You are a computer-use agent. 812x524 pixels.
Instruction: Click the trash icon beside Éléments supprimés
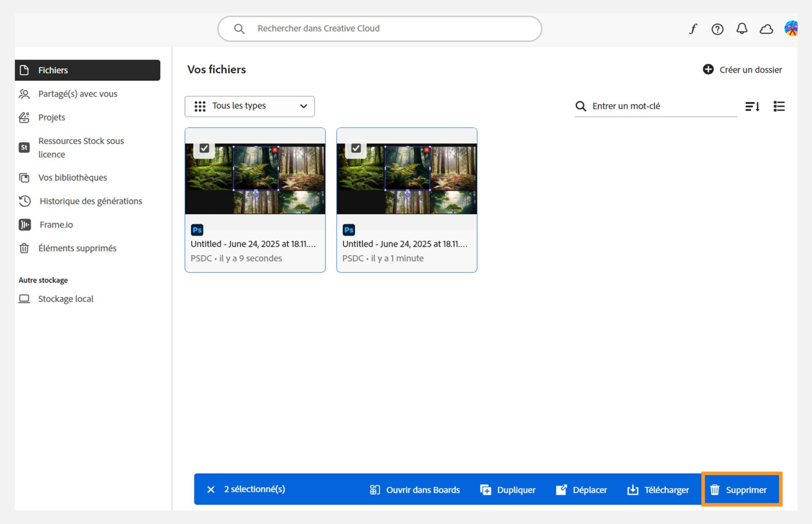point(24,248)
